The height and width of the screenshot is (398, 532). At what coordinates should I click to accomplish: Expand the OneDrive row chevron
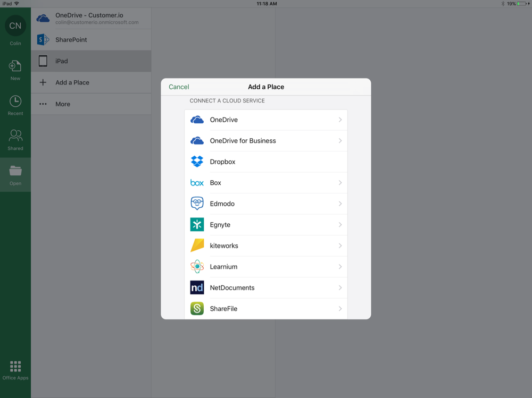click(x=340, y=120)
